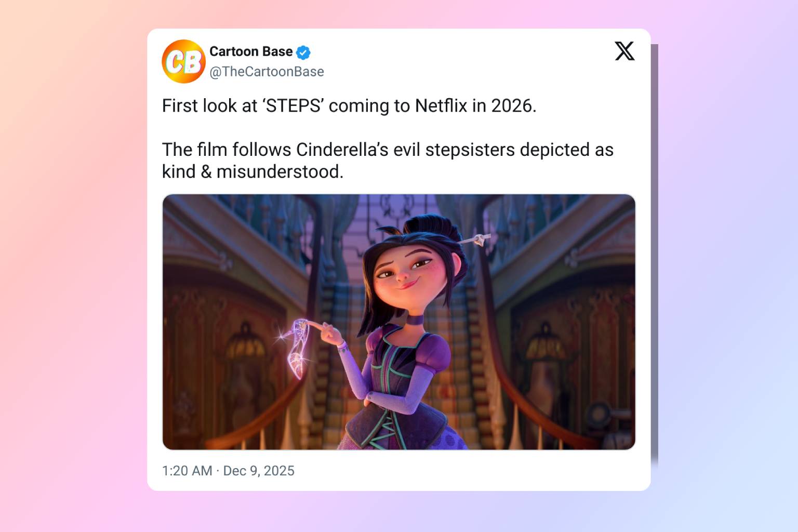This screenshot has height=532, width=798.
Task: Click the Cartoon Base CB profile avatar
Action: click(x=184, y=61)
